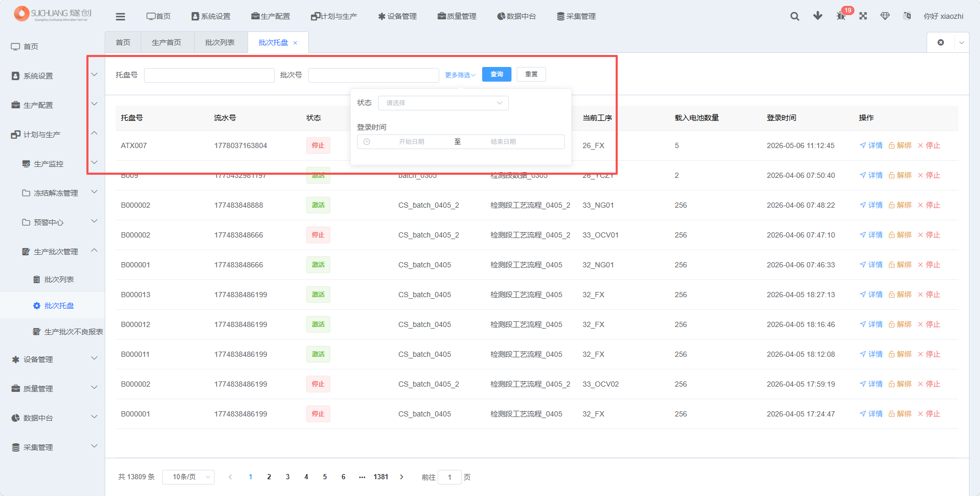This screenshot has width=980, height=496.
Task: Collapse 生产批次管理 in the sidebar
Action: pos(52,252)
